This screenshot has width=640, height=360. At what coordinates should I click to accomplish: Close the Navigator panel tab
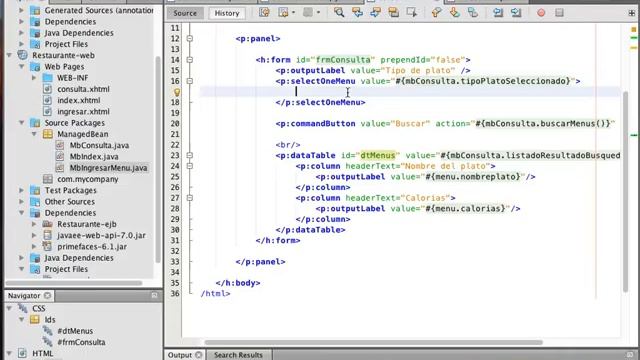coord(48,296)
